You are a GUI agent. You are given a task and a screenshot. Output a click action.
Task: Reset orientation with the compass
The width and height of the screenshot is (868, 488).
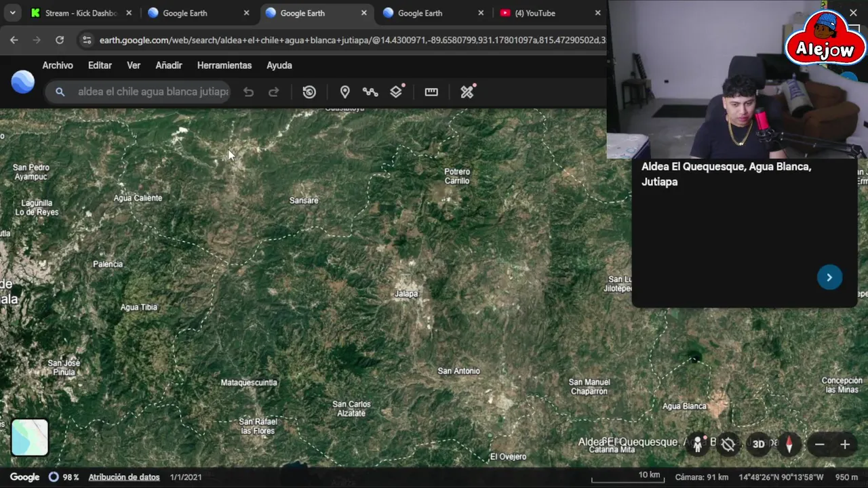[x=789, y=445]
